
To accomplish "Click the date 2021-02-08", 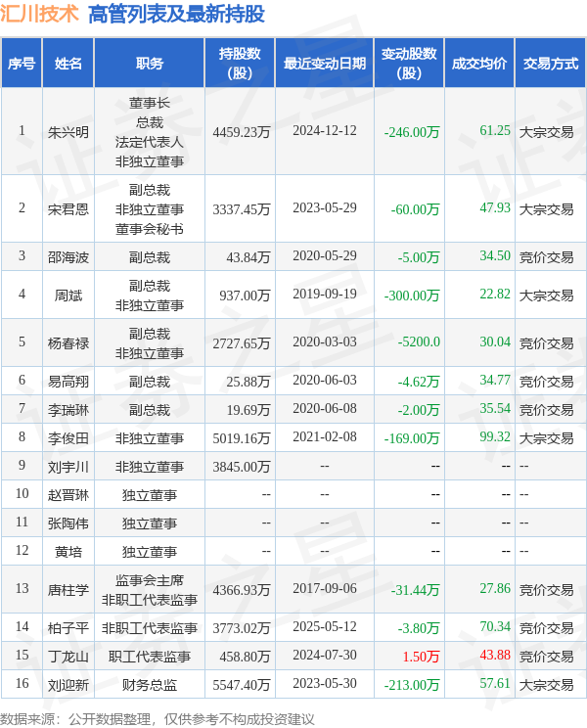I will [x=325, y=436].
